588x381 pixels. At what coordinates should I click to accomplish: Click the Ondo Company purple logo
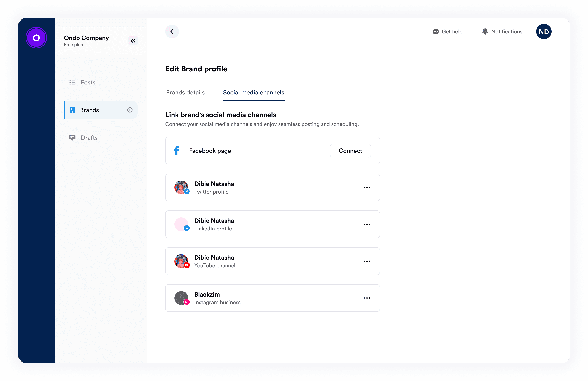[36, 38]
